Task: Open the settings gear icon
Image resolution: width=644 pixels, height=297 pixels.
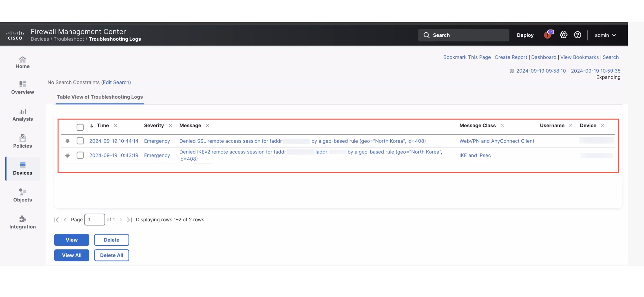Action: tap(563, 35)
